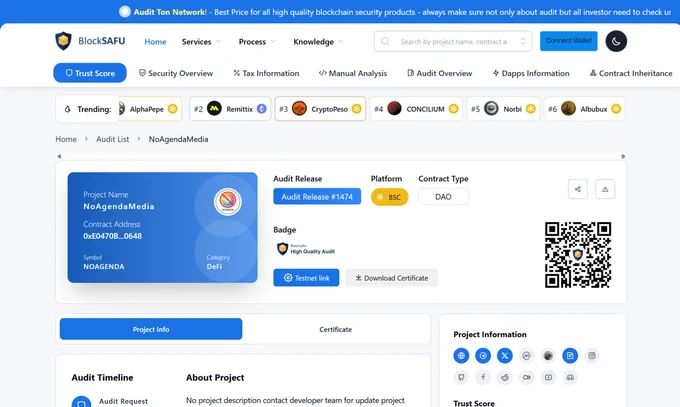
Task: Open trending #2 Remittix
Action: point(230,109)
